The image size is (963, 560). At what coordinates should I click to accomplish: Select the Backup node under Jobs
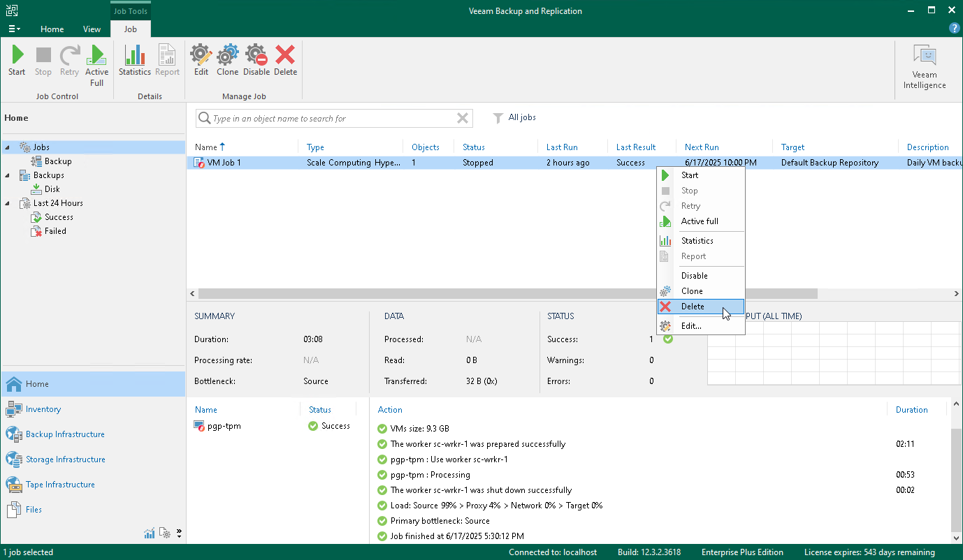click(58, 161)
